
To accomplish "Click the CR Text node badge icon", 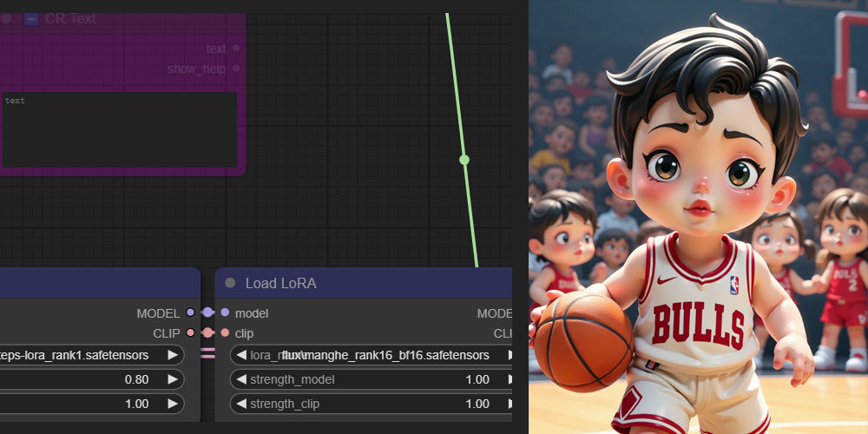I will pos(31,19).
